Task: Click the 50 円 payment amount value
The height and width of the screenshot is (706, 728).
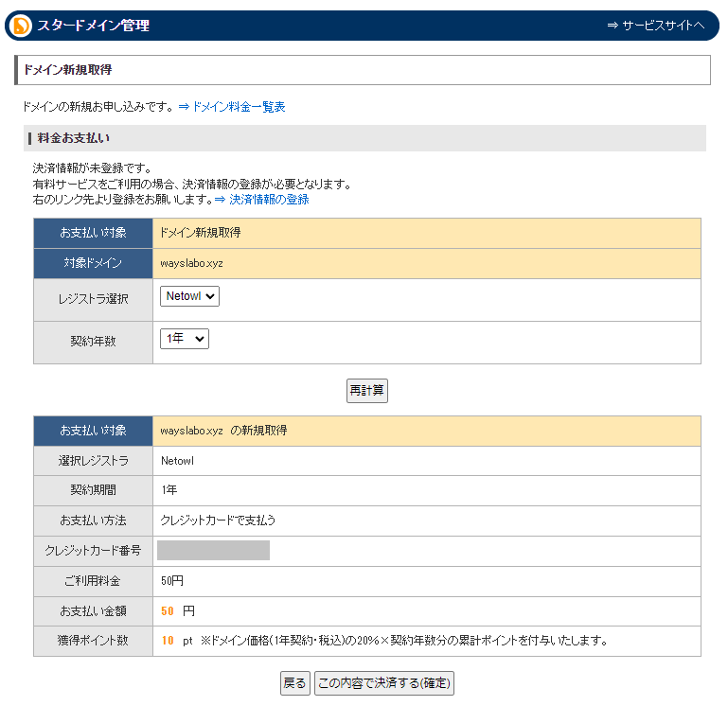Action: tap(178, 611)
